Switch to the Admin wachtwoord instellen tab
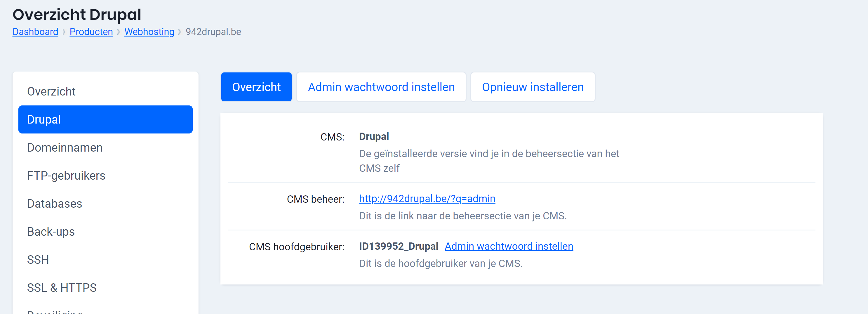This screenshot has height=314, width=868. [381, 87]
